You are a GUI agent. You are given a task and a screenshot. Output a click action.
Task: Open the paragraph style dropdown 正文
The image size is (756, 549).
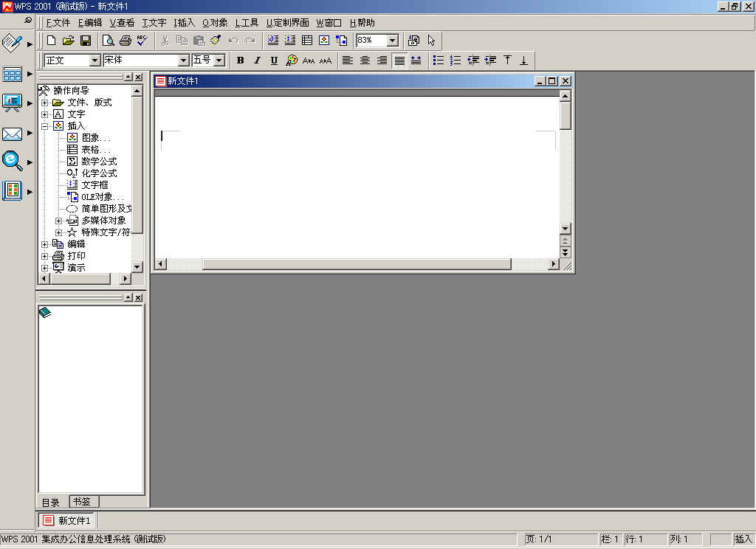click(x=95, y=61)
